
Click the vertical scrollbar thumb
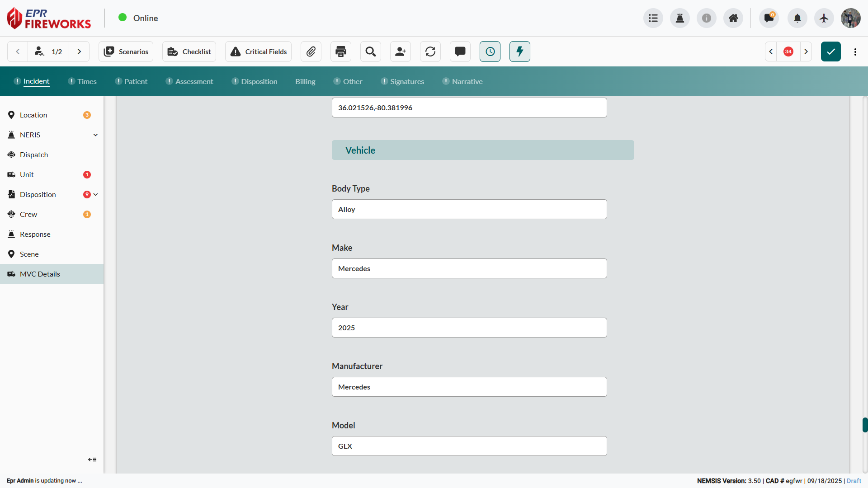pos(865,425)
